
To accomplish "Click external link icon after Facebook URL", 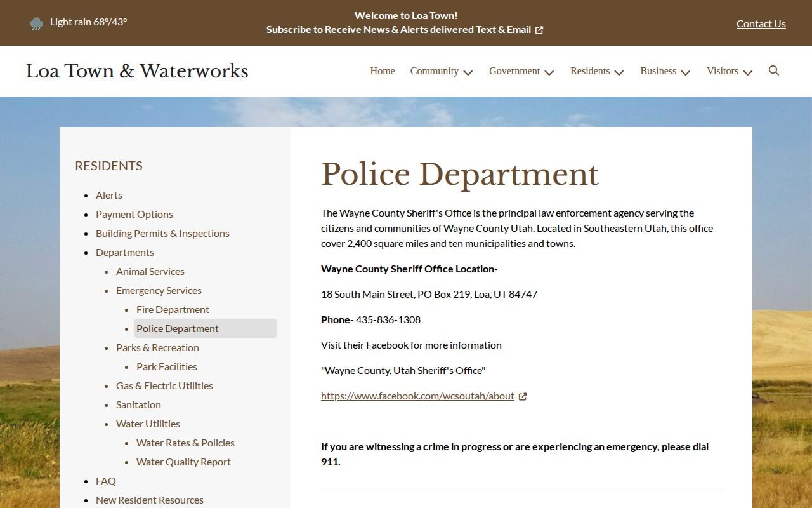I will click(x=523, y=396).
